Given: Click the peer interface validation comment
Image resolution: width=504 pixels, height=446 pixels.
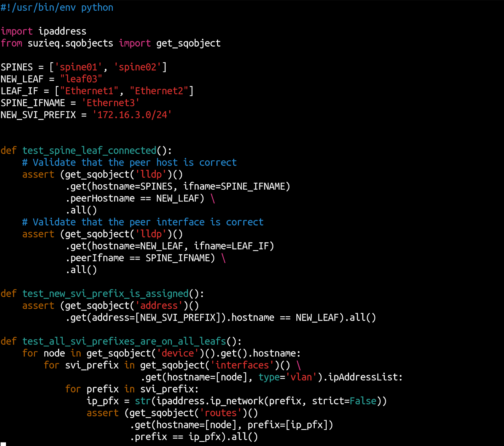Looking at the screenshot, I should point(142,222).
